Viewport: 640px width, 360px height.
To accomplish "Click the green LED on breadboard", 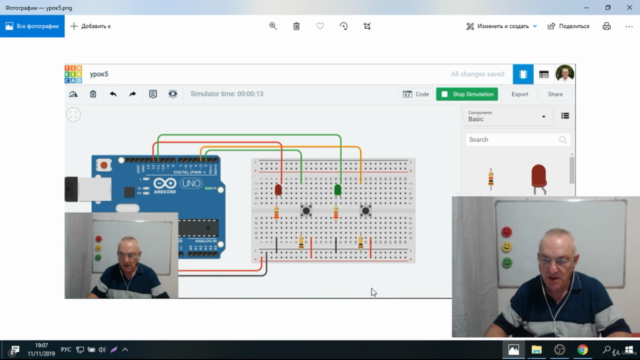I will click(338, 190).
